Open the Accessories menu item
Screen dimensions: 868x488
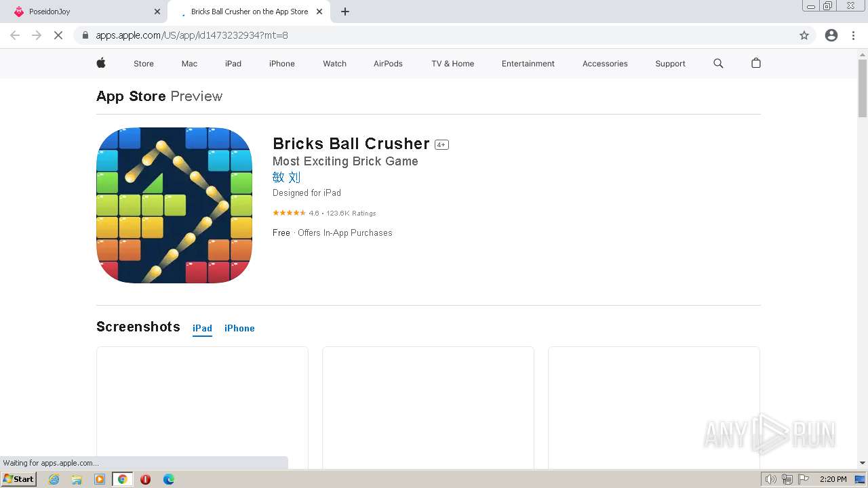click(605, 64)
